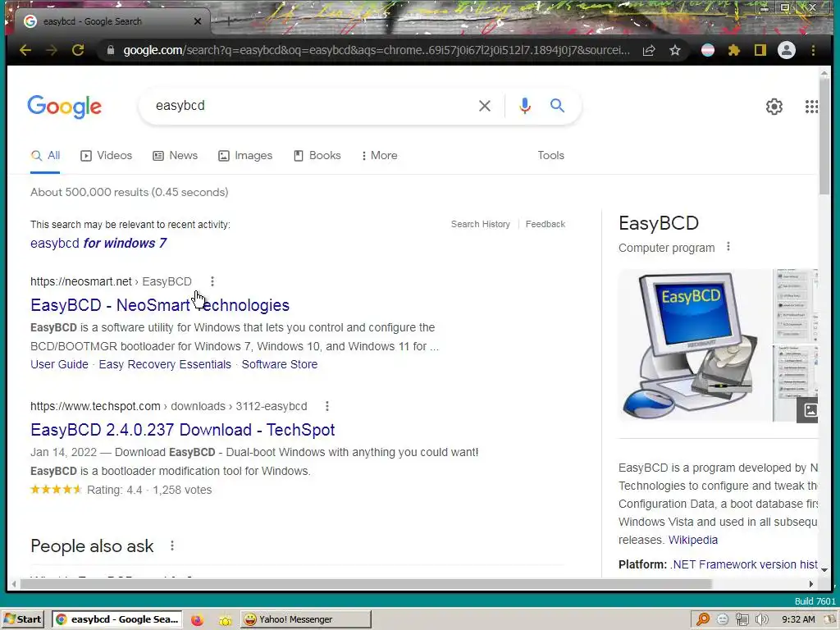
Task: Open the Windows Start menu
Action: coord(24,619)
